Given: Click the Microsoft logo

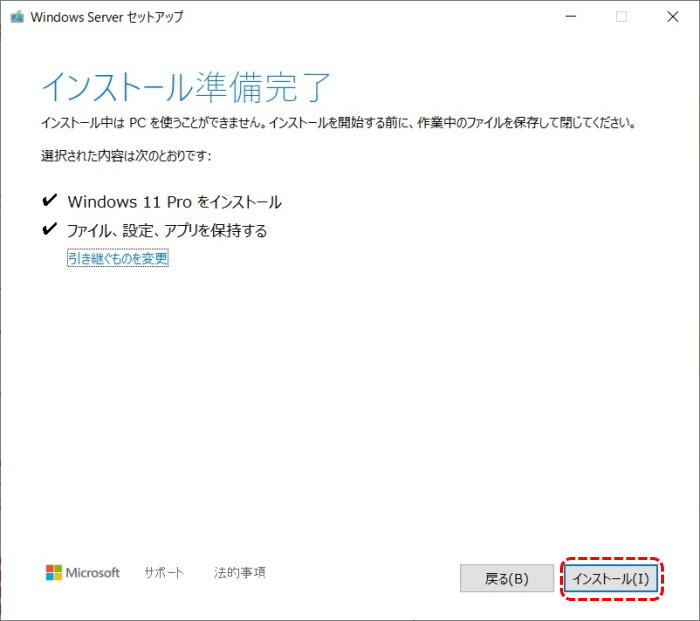Looking at the screenshot, I should (x=83, y=572).
